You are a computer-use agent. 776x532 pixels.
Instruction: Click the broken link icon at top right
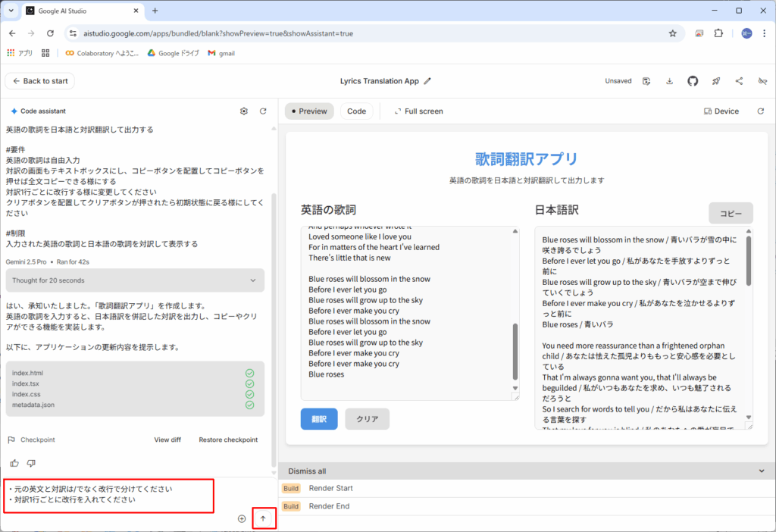[x=762, y=80]
